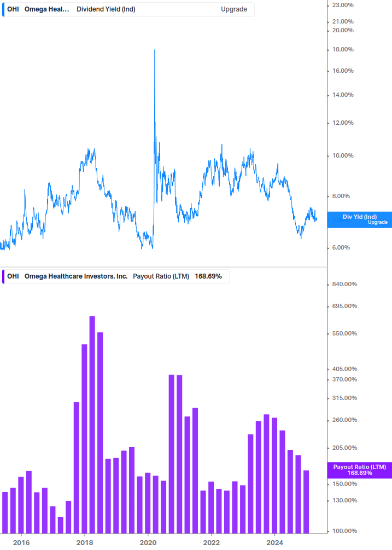Click the 100.00% payout axis label
The width and height of the screenshot is (392, 550).
(344, 531)
